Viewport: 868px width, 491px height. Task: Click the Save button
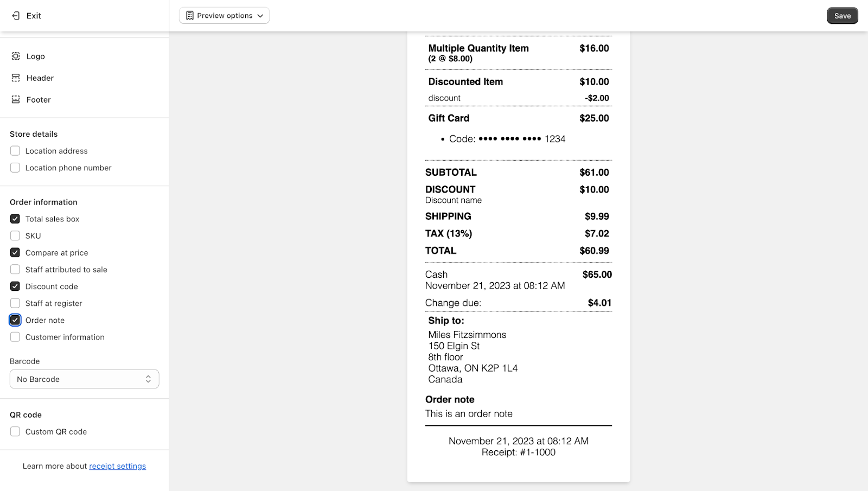(x=842, y=16)
